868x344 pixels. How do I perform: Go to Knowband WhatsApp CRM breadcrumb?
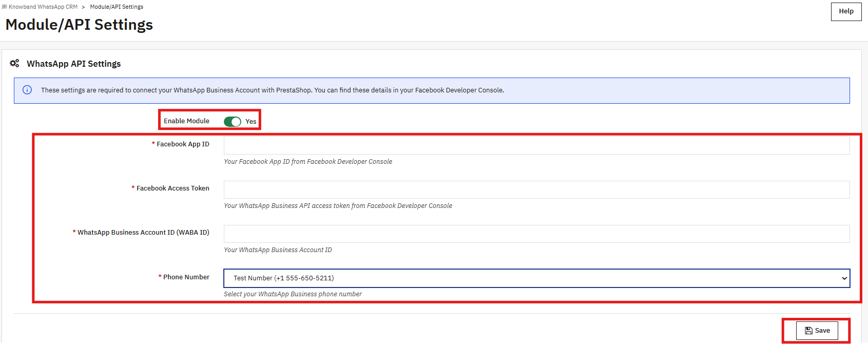43,7
